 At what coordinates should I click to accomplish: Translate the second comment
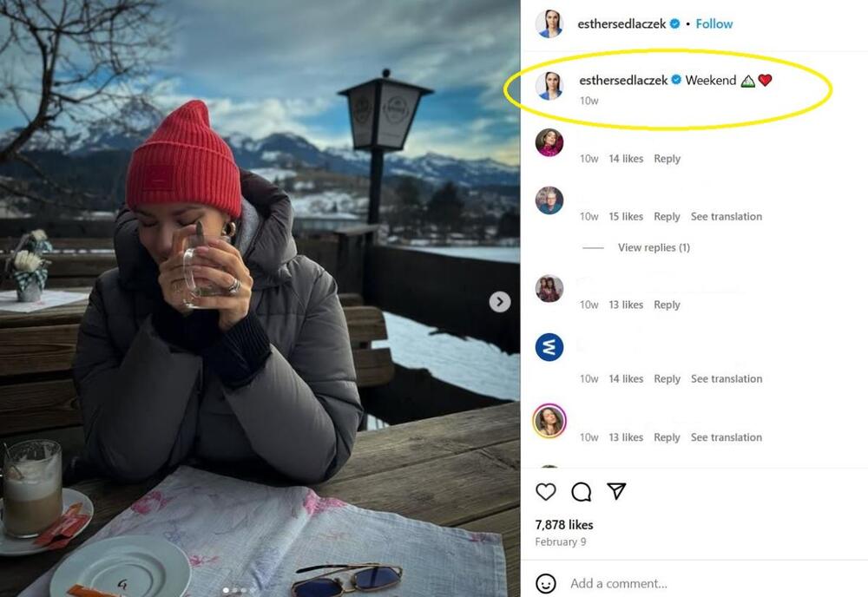727,217
